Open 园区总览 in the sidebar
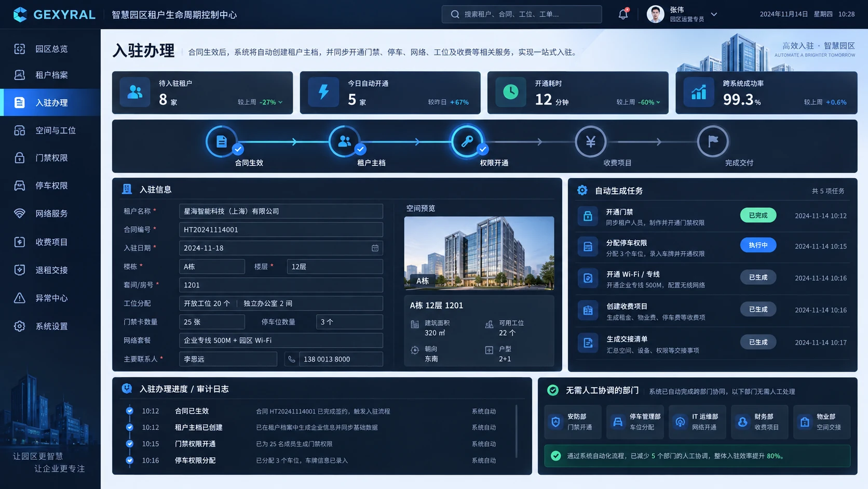The width and height of the screenshot is (868, 489). point(50,49)
